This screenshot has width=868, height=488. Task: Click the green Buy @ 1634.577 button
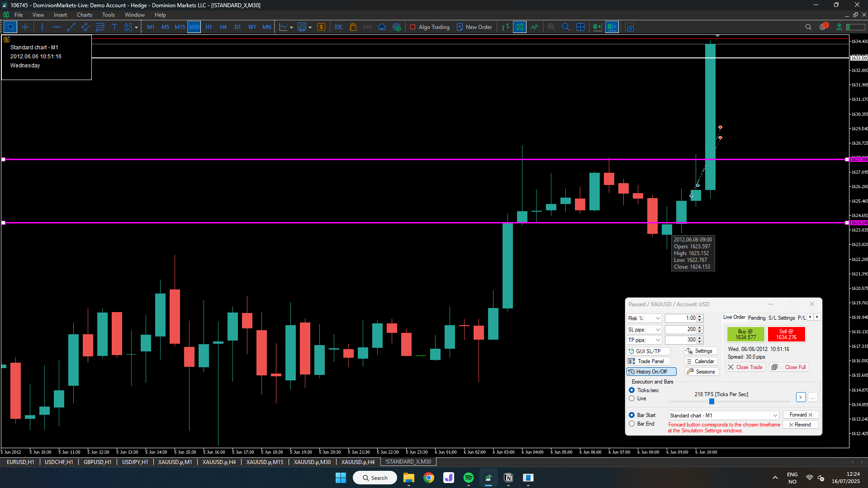pos(745,334)
